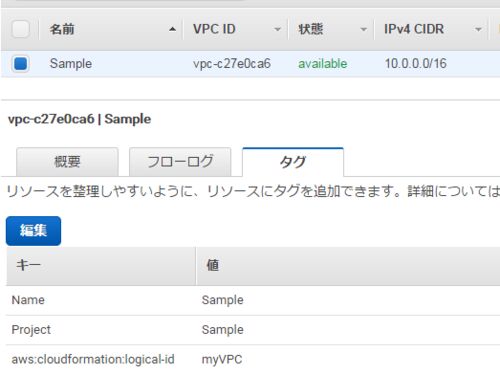The width and height of the screenshot is (500, 374).
Task: Open IPv4 CIDR column dropdown arrow
Action: (x=478, y=29)
